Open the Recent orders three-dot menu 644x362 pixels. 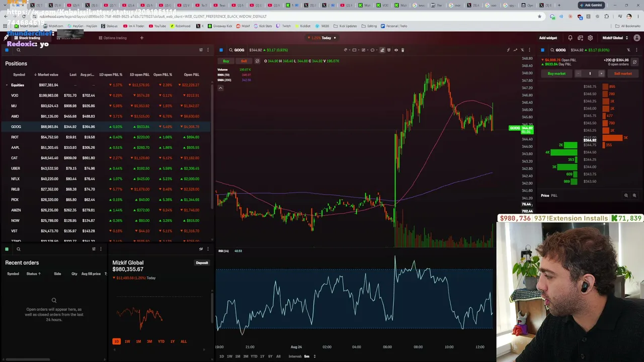point(101,249)
